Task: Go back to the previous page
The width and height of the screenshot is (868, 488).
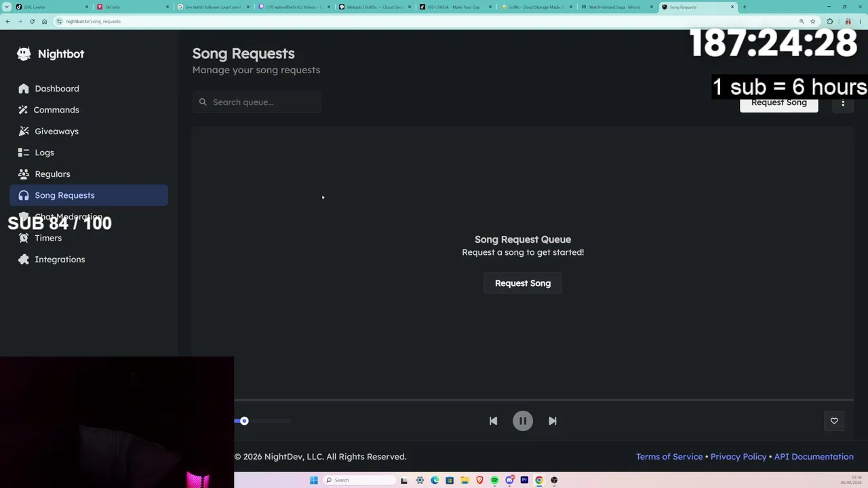Action: 7,21
